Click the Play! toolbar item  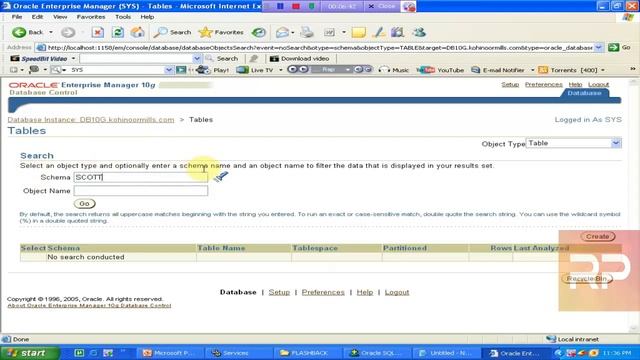213,70
